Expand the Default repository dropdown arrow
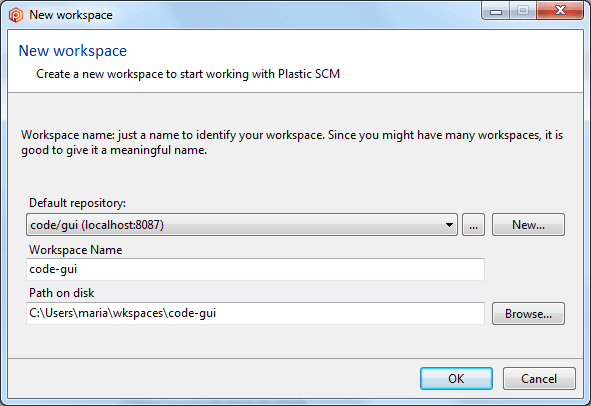This screenshot has height=406, width=591. (x=449, y=225)
